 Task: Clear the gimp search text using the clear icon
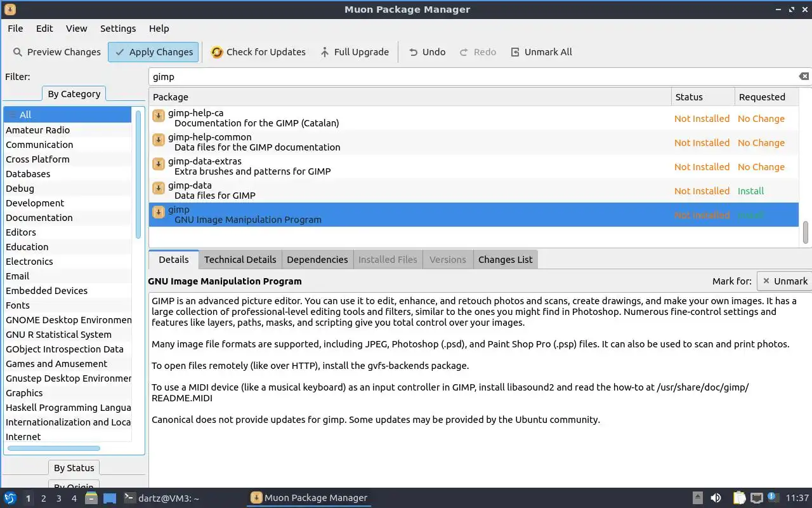(804, 76)
